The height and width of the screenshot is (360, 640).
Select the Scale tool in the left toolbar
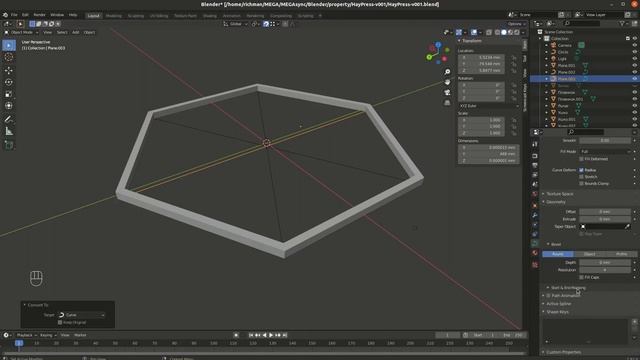click(9, 94)
